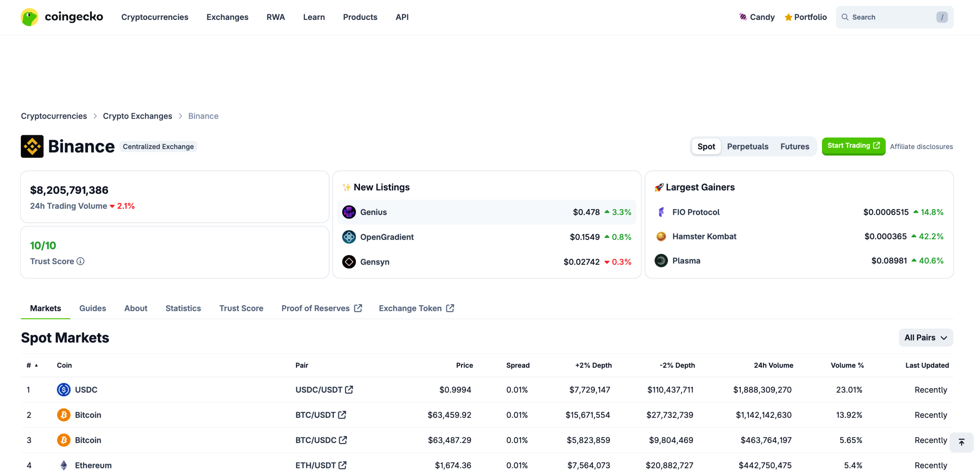Switch market type to Perpetuals
Viewport: 980px width, 476px height.
[x=748, y=146]
